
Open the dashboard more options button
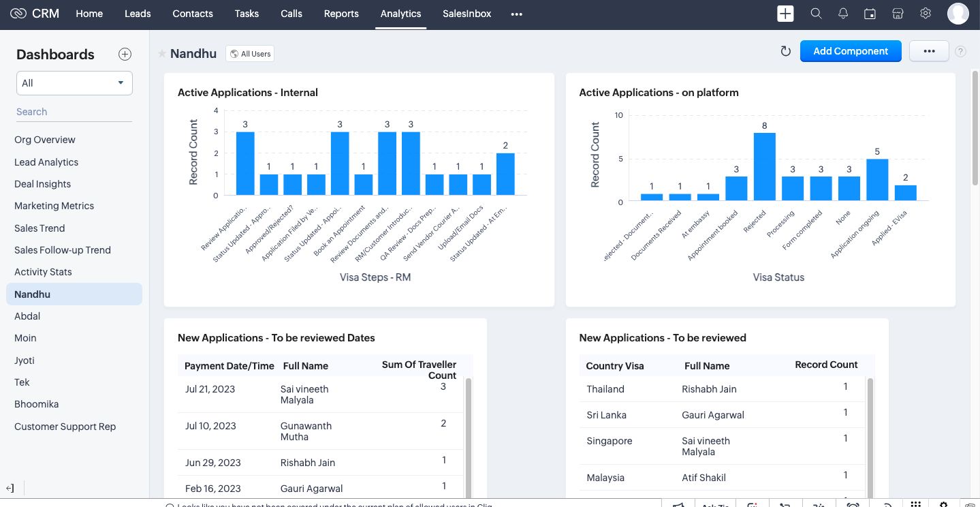[x=929, y=51]
